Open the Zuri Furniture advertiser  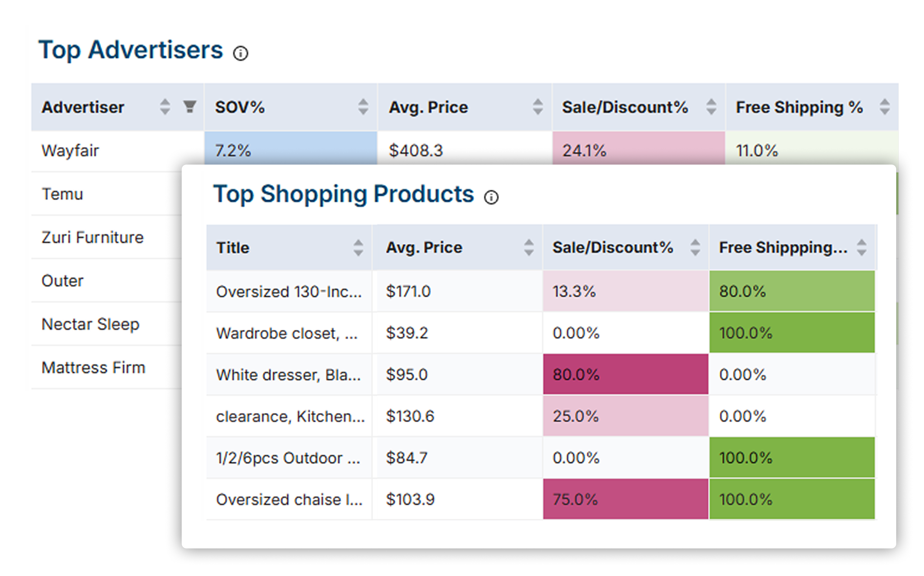(x=92, y=238)
